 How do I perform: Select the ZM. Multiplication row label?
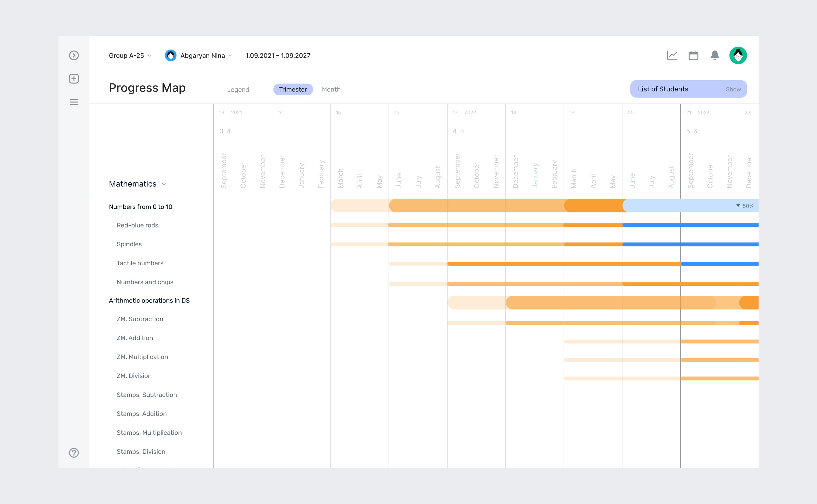point(142,357)
